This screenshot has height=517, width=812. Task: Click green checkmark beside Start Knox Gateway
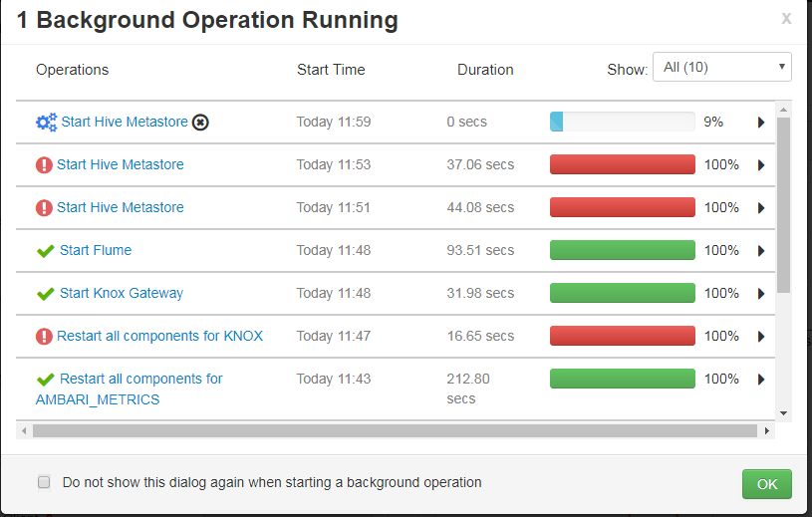point(45,294)
